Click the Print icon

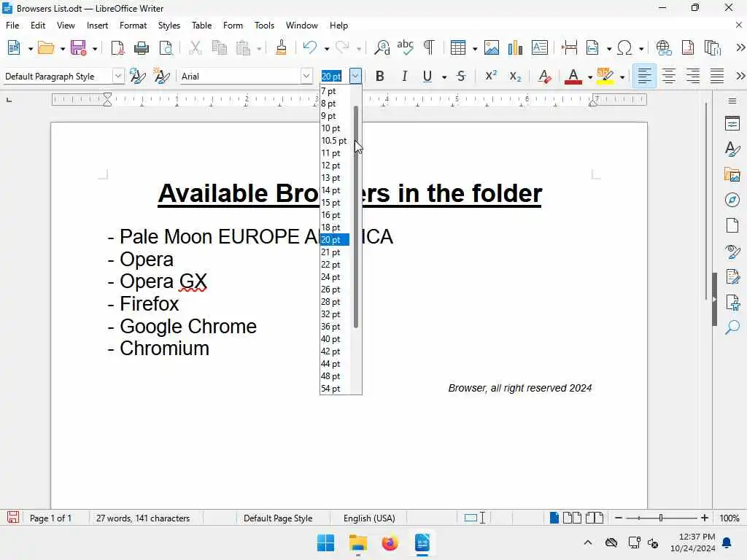pos(142,47)
